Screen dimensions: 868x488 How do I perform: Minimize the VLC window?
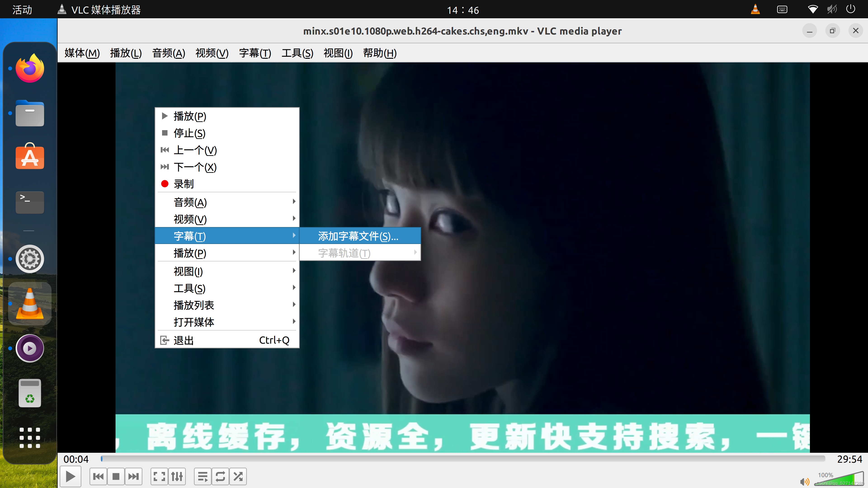(x=809, y=31)
